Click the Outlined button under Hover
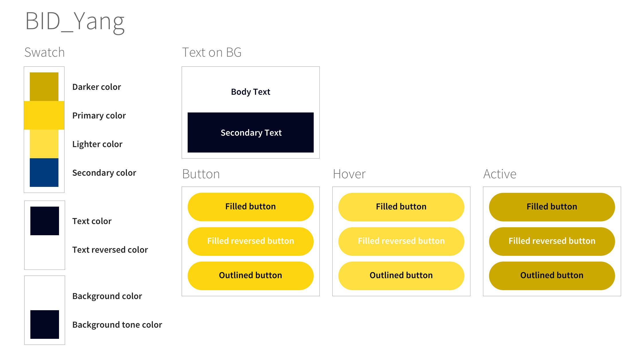Screen dimensions: 638x364 401,276
